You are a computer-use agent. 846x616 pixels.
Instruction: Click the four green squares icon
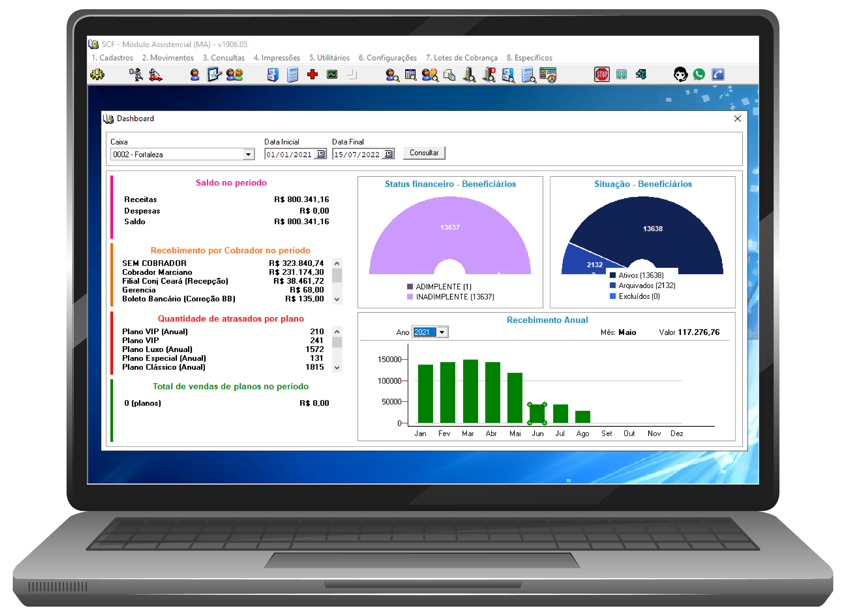(x=621, y=75)
